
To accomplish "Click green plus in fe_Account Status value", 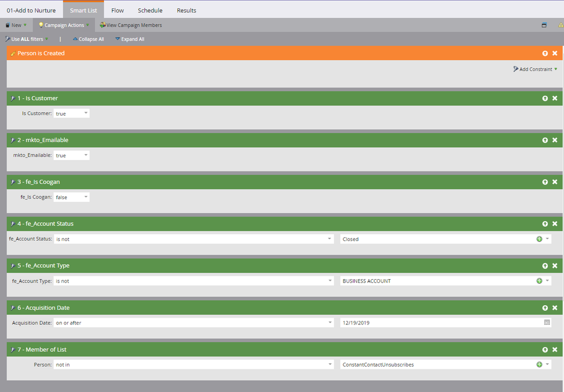I will tap(539, 239).
